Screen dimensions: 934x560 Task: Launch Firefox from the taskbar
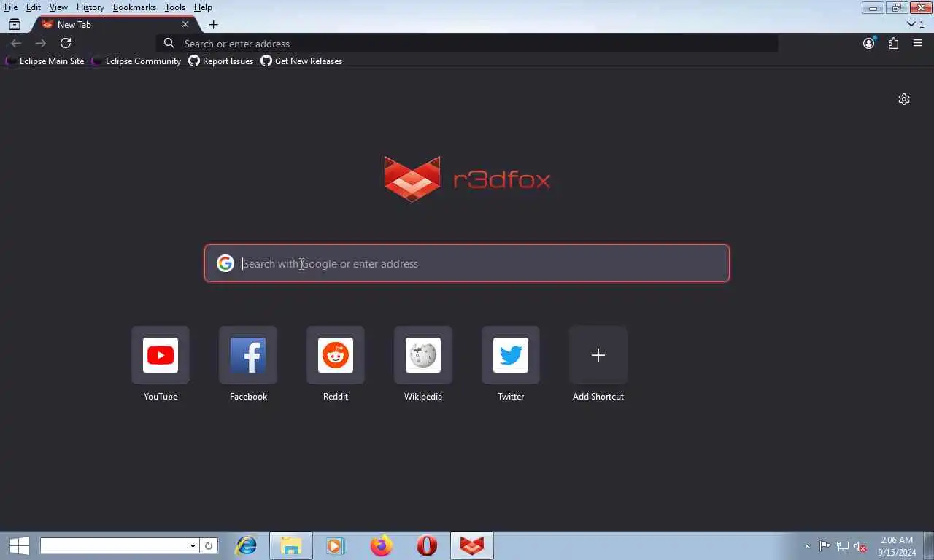pyautogui.click(x=381, y=545)
